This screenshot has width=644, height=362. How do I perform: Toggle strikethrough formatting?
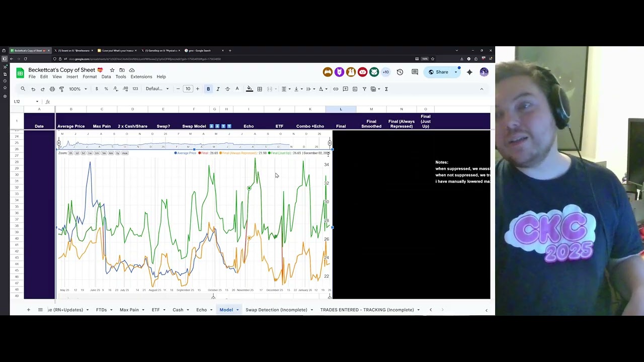pyautogui.click(x=227, y=89)
